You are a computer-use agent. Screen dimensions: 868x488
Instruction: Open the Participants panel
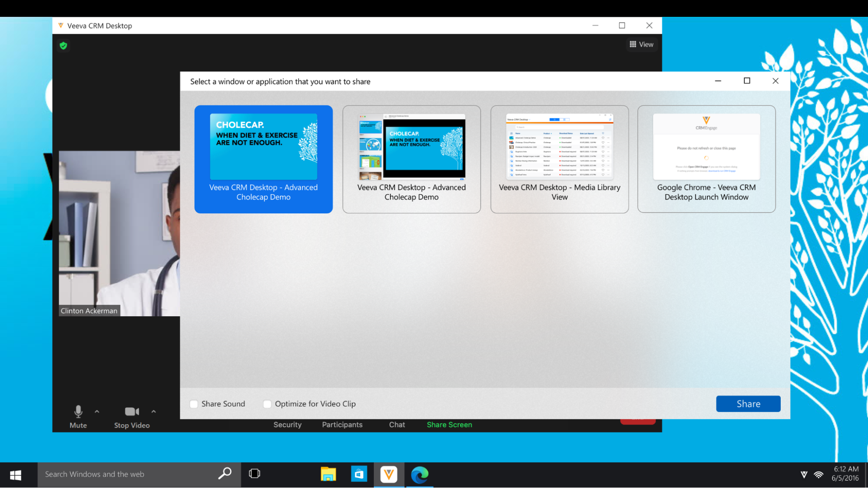pyautogui.click(x=342, y=425)
